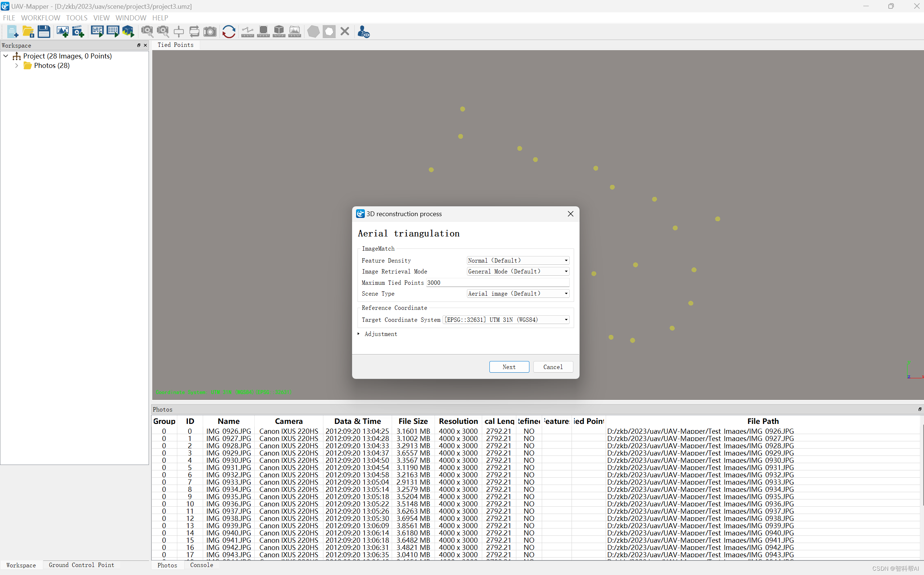Open the FILE menu
Image resolution: width=924 pixels, height=575 pixels.
coord(9,18)
